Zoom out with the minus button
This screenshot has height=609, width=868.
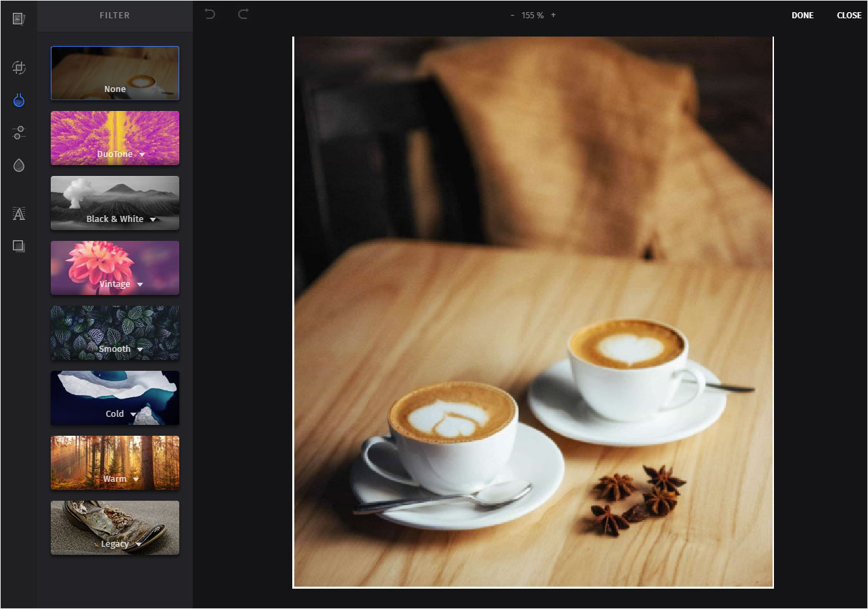pyautogui.click(x=512, y=15)
